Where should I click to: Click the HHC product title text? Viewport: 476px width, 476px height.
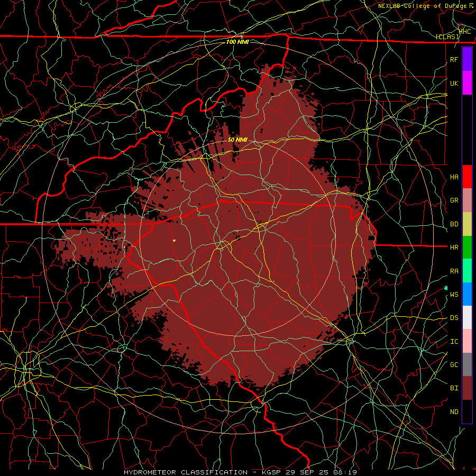click(465, 31)
